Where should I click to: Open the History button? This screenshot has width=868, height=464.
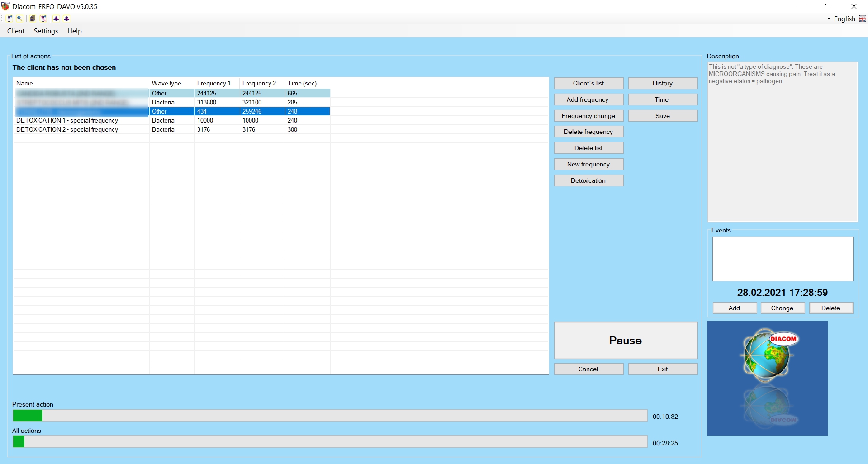point(662,83)
